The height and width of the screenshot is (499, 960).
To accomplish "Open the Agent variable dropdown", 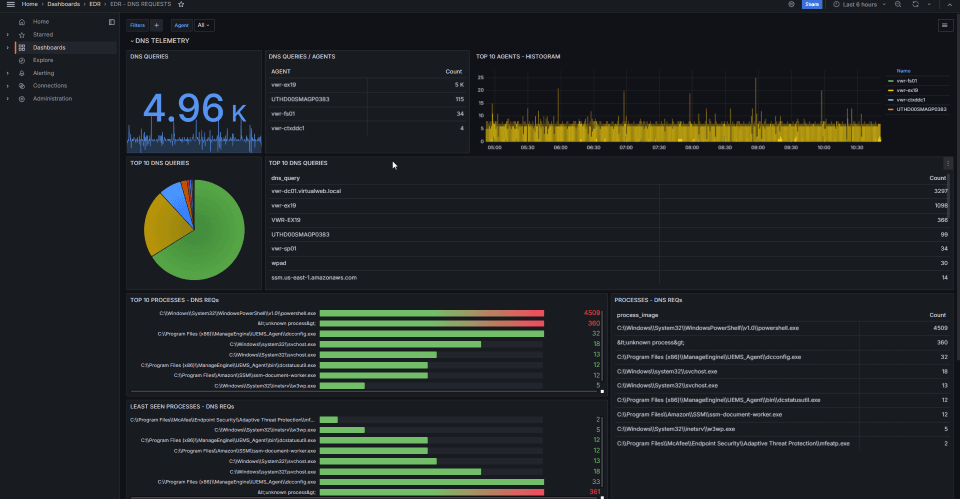I will coord(204,25).
